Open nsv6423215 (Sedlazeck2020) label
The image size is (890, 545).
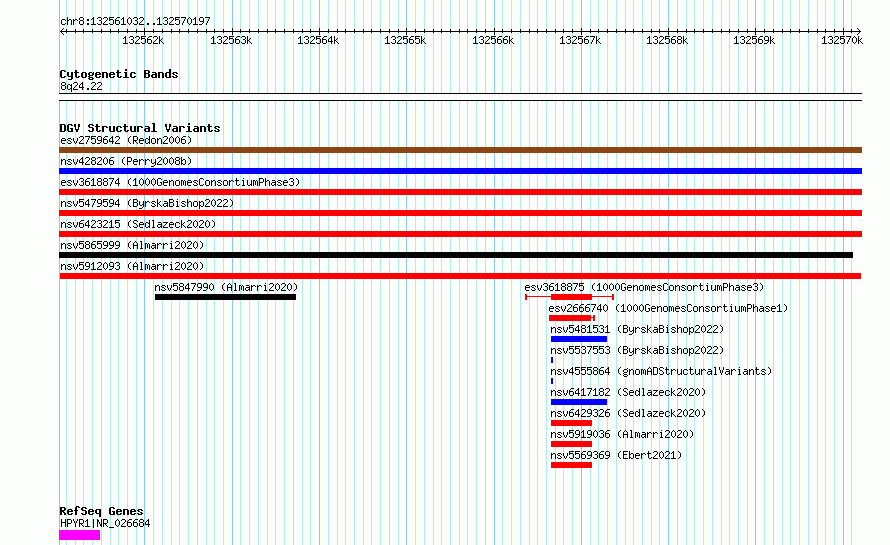138,224
